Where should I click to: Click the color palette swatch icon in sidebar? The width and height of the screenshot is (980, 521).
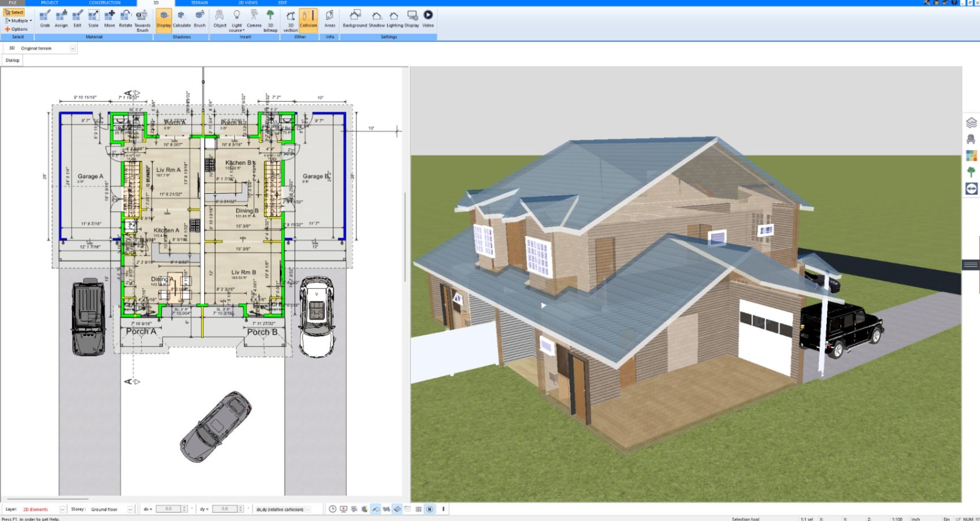(x=972, y=155)
